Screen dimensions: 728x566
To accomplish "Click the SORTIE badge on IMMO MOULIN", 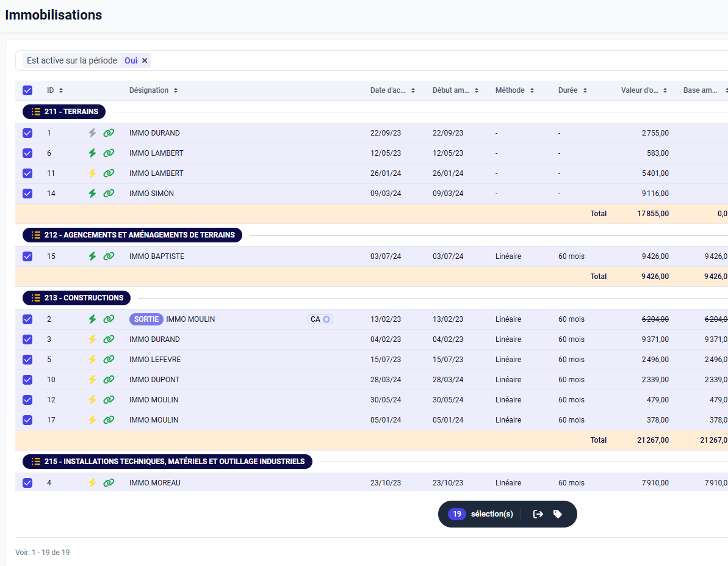I will pyautogui.click(x=146, y=319).
